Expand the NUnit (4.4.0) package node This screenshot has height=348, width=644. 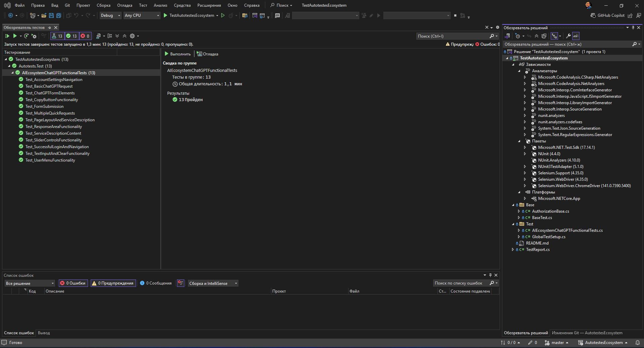point(525,154)
